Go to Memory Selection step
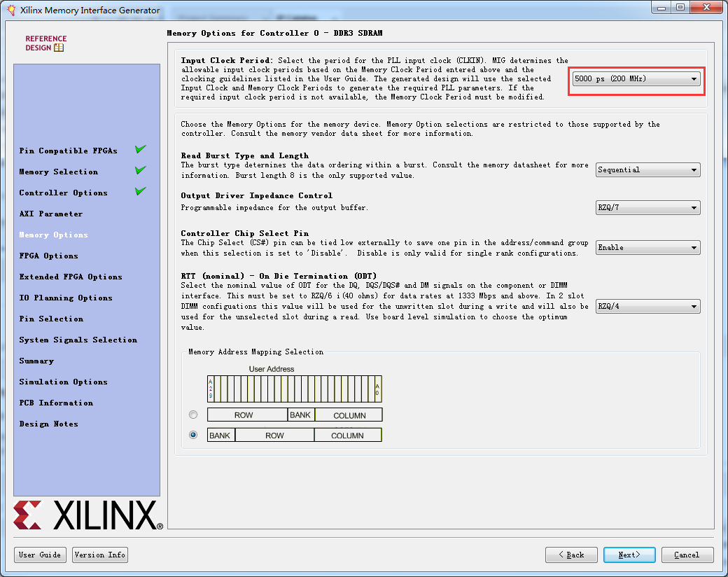Screen dimensions: 728x577 (x=59, y=172)
